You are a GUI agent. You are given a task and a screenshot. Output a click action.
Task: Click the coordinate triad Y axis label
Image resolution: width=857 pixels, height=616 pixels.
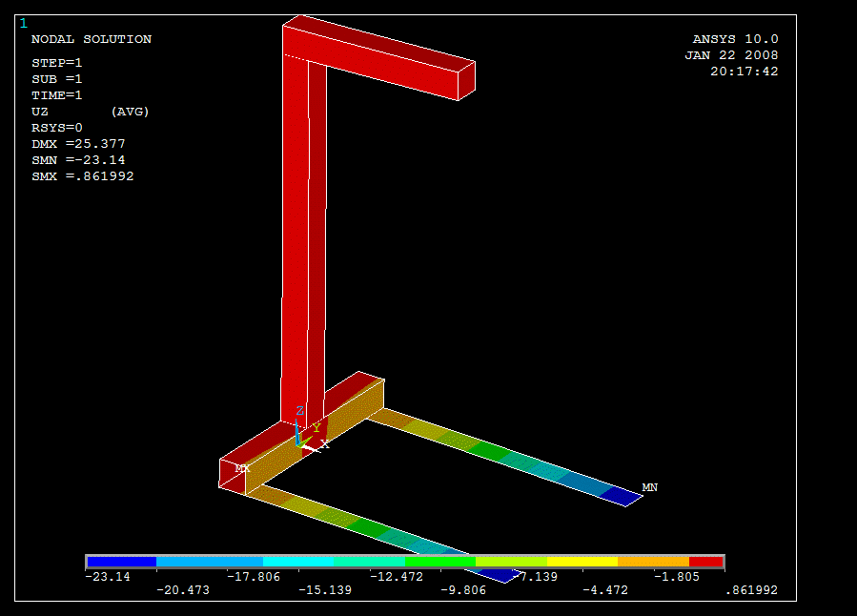(316, 428)
